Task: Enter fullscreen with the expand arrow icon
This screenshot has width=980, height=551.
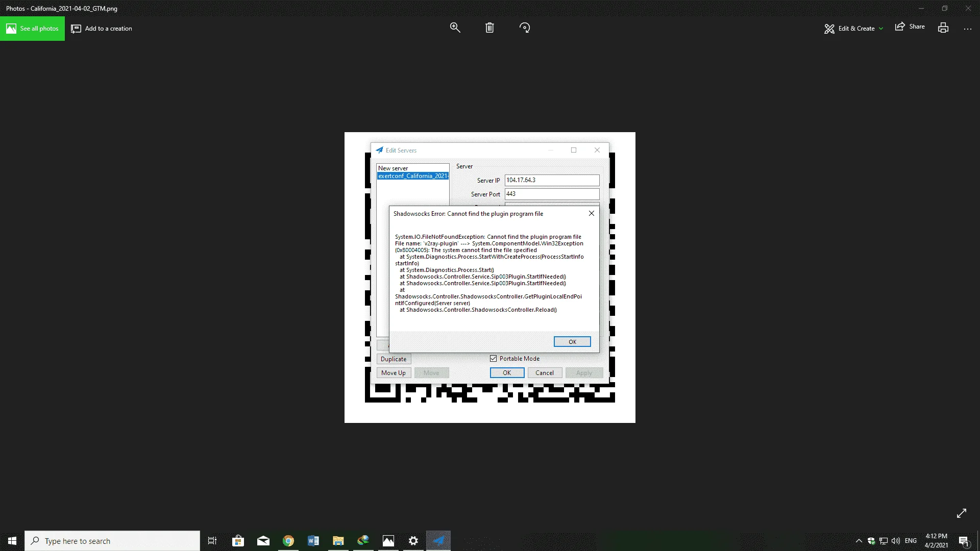Action: click(x=962, y=513)
